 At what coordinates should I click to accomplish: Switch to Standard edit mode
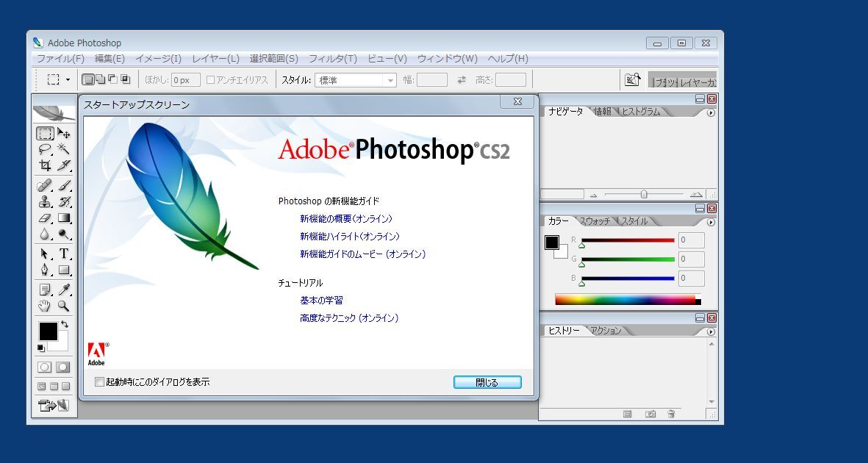pos(45,367)
